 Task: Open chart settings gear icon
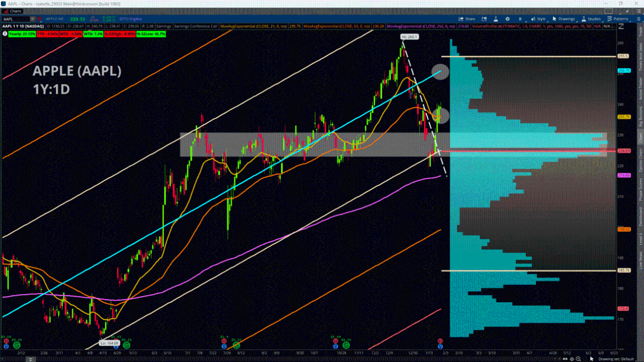[508, 19]
